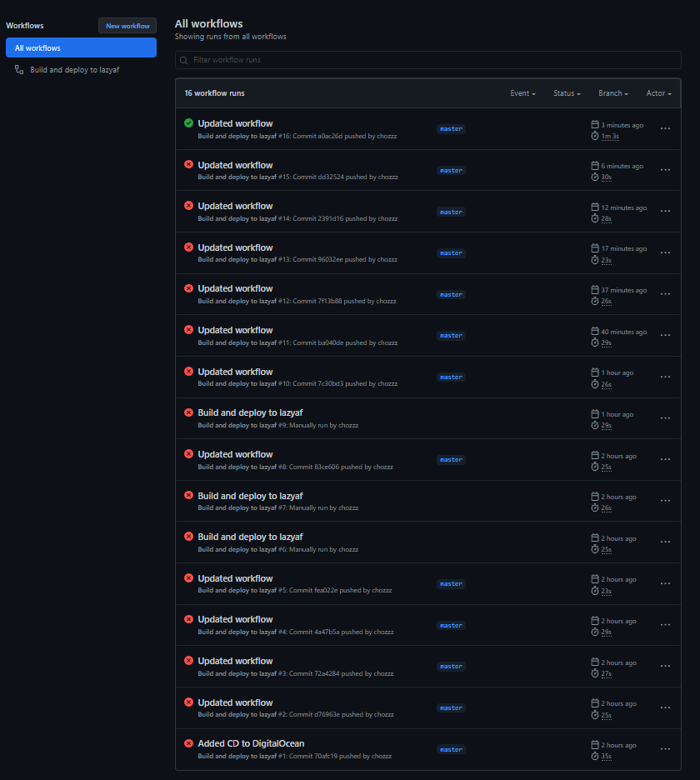The height and width of the screenshot is (780, 700).
Task: Click the green success icon of run #16
Action: (188, 122)
